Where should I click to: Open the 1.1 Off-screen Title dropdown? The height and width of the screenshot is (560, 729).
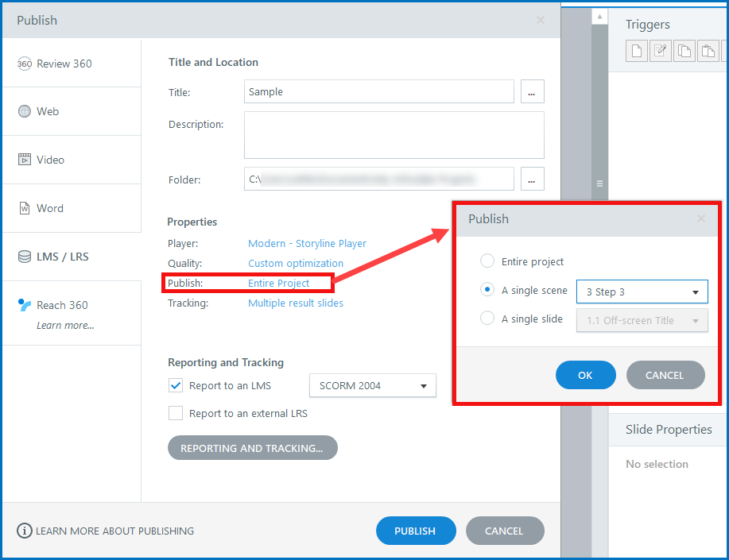pyautogui.click(x=642, y=320)
